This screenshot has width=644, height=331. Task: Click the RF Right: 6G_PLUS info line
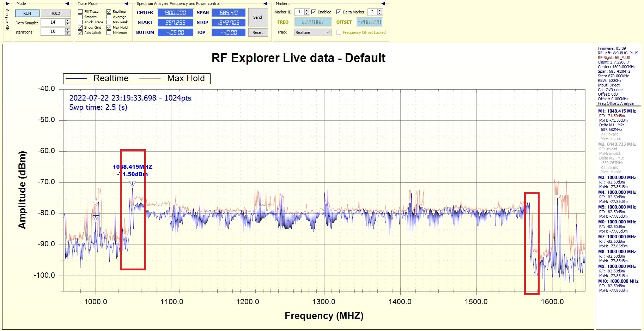[614, 58]
